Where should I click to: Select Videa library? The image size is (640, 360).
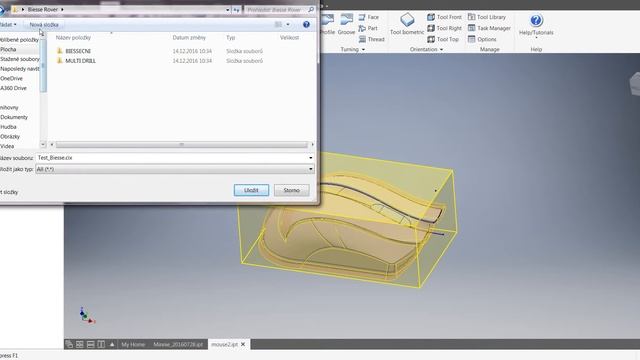(x=7, y=146)
